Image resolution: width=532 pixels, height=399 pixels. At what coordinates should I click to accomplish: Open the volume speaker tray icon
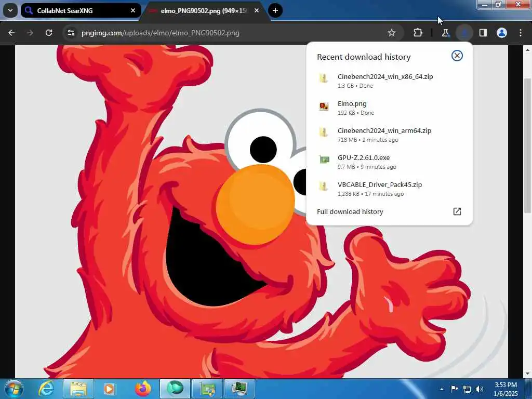coord(480,389)
